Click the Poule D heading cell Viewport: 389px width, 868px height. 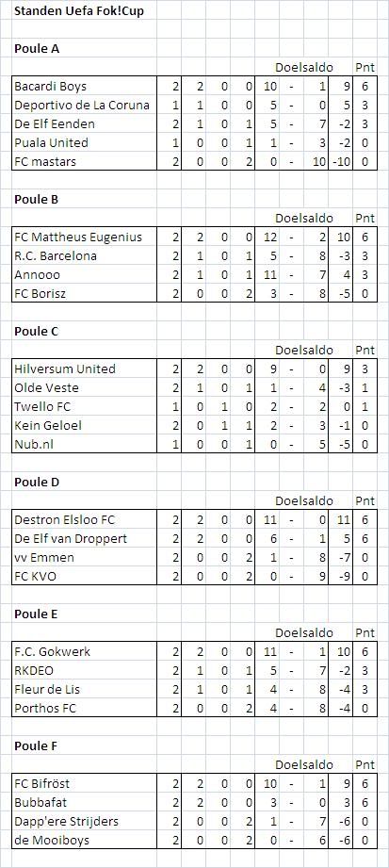click(37, 482)
